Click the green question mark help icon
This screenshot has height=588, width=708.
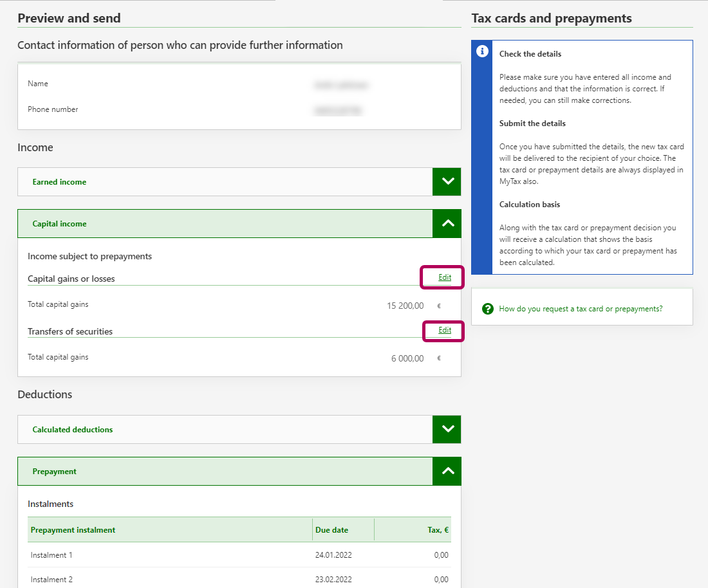point(488,309)
